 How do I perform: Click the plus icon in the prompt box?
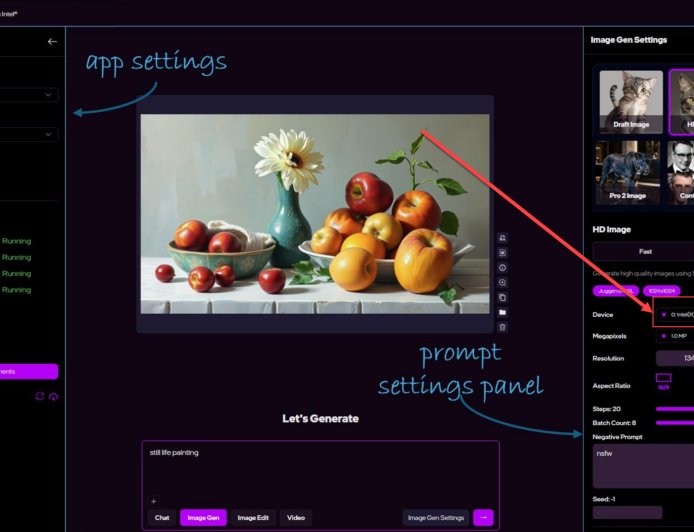point(153,501)
